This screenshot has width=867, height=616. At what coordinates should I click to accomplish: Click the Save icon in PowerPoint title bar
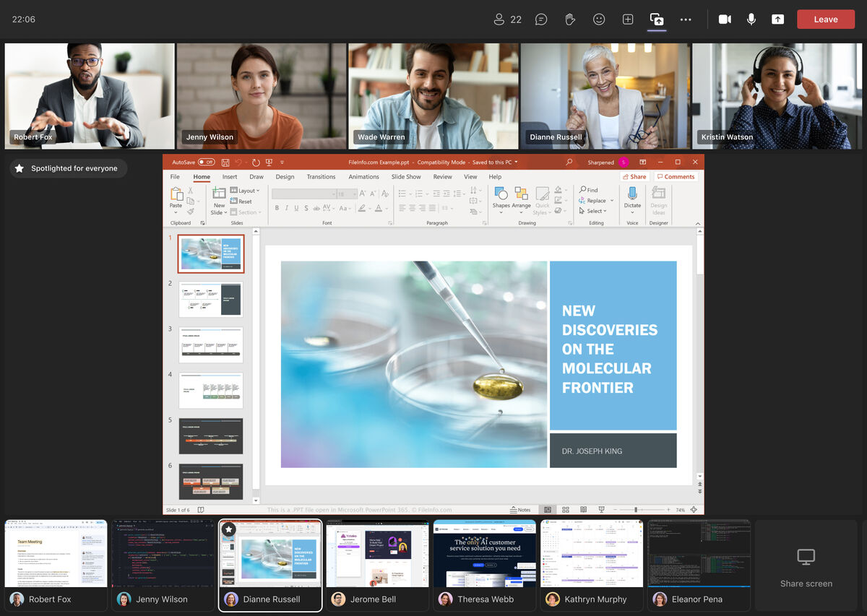point(225,162)
